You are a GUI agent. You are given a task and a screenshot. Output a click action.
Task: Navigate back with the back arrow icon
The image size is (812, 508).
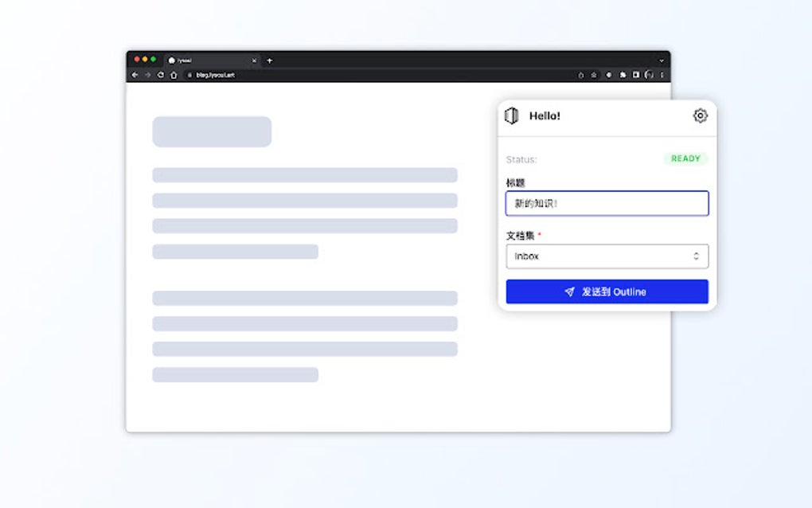click(x=134, y=75)
